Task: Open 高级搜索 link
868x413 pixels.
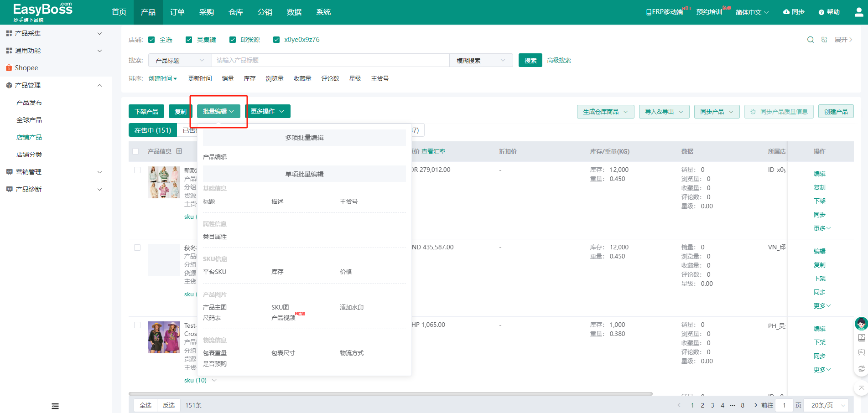Action: click(x=559, y=60)
